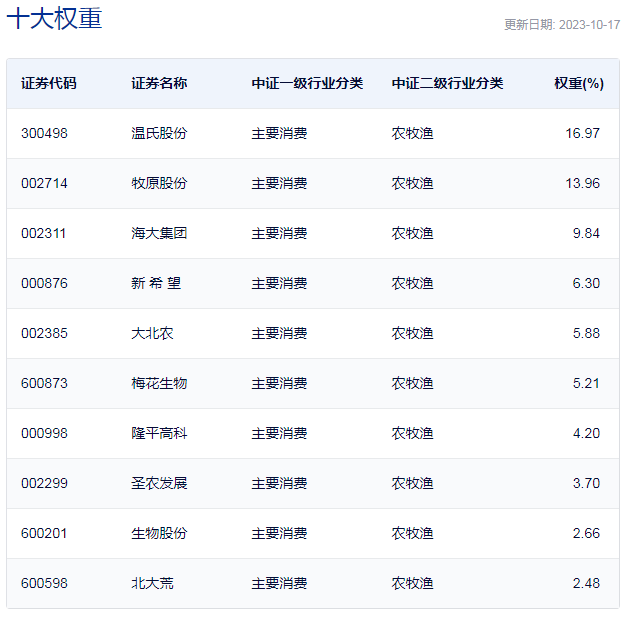Click weight value 3.70
The height and width of the screenshot is (617, 628).
[586, 483]
